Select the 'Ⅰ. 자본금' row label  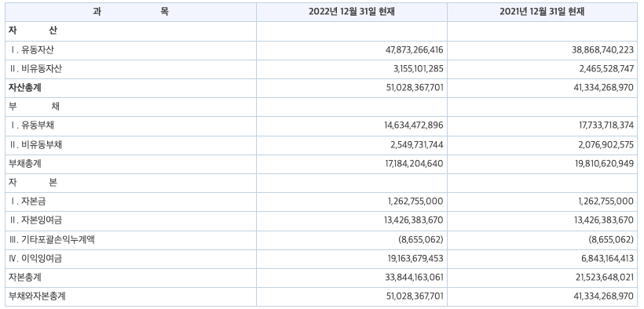(x=27, y=202)
